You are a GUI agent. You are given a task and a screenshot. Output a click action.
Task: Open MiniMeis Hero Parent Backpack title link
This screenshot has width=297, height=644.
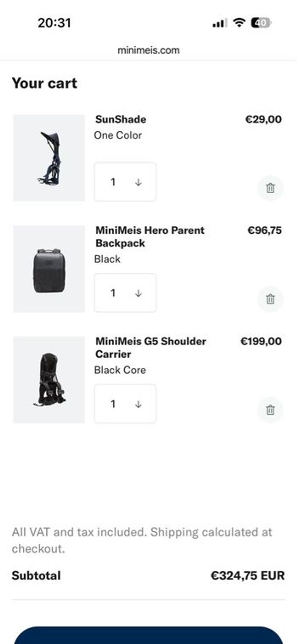tap(150, 237)
